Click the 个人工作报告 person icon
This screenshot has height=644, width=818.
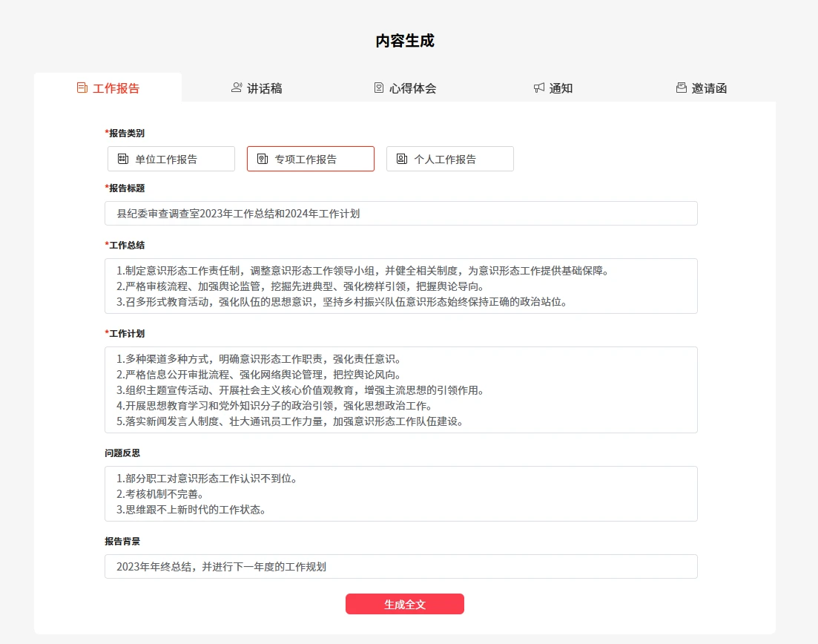pyautogui.click(x=402, y=159)
